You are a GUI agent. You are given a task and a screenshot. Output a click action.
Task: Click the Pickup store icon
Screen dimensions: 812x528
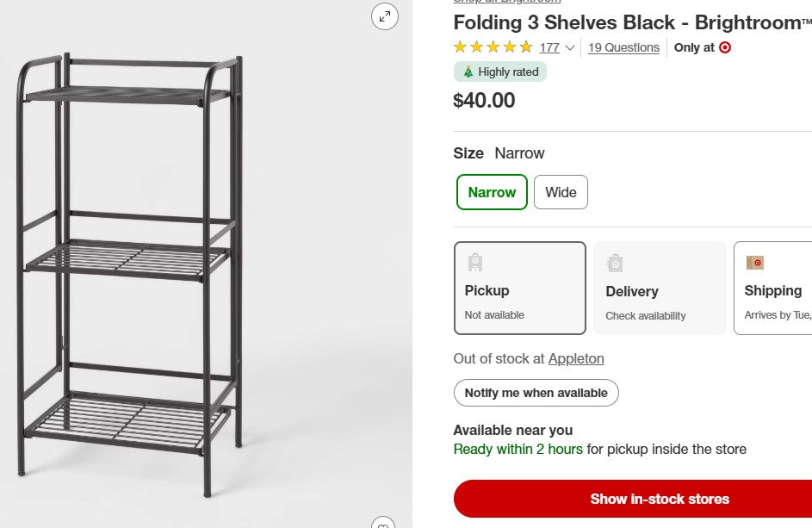pyautogui.click(x=474, y=262)
